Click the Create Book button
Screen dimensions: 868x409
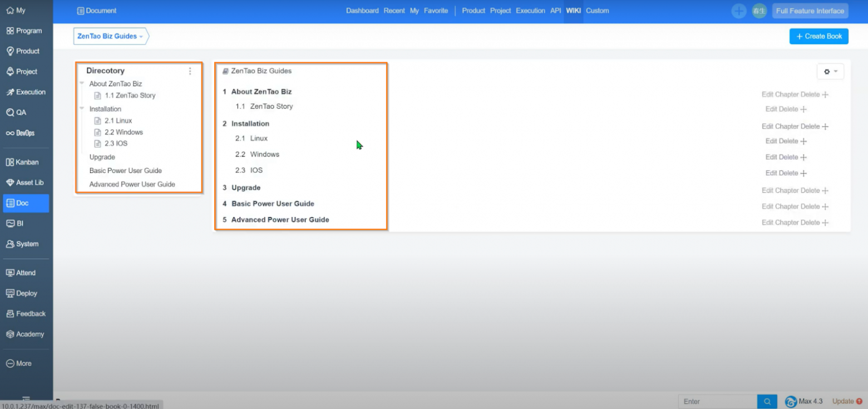pyautogui.click(x=818, y=36)
